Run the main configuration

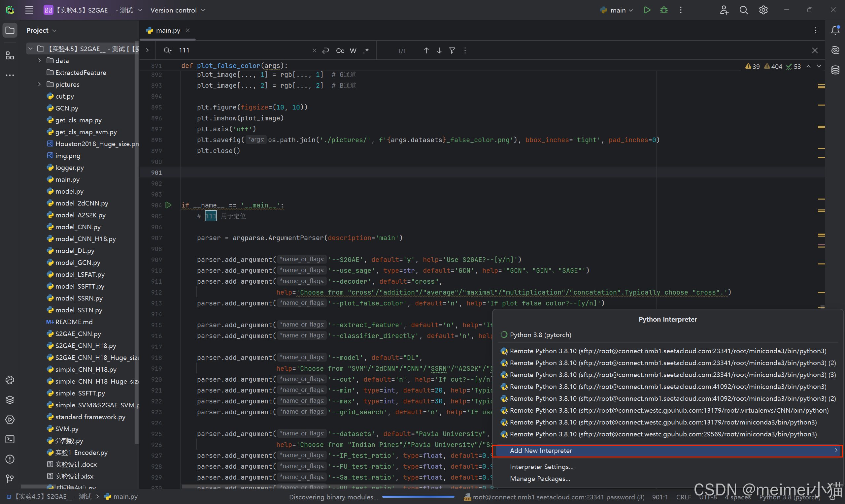pyautogui.click(x=647, y=10)
